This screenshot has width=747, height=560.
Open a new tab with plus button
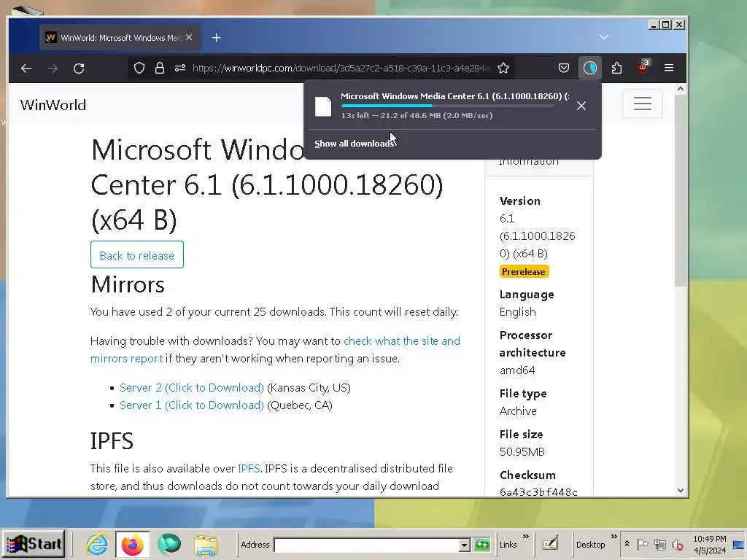pos(216,38)
